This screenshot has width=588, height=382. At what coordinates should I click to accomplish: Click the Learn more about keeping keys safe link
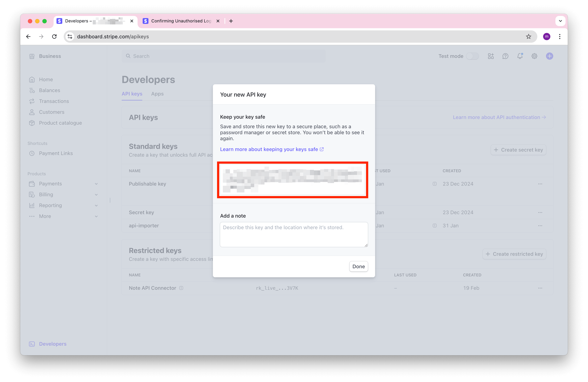pyautogui.click(x=272, y=149)
